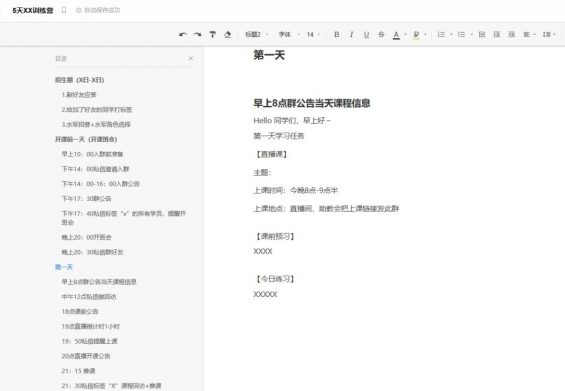This screenshot has height=391, width=565.
Task: Click the document title 5天XX训练营
Action: click(33, 10)
